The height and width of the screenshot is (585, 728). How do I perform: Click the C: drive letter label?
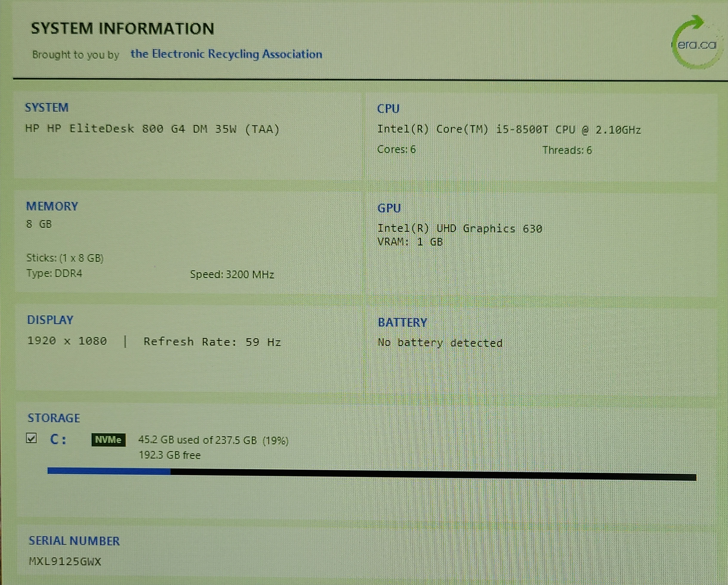click(x=59, y=439)
